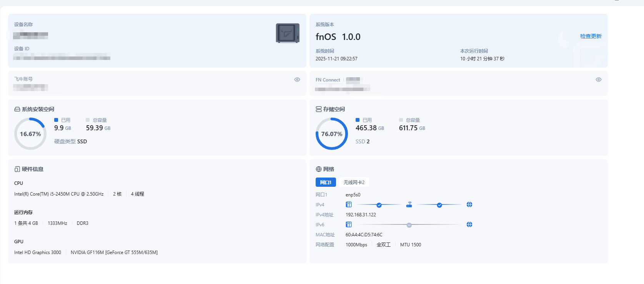Click the 465.38 GB used storage value
644x284 pixels.
point(370,128)
